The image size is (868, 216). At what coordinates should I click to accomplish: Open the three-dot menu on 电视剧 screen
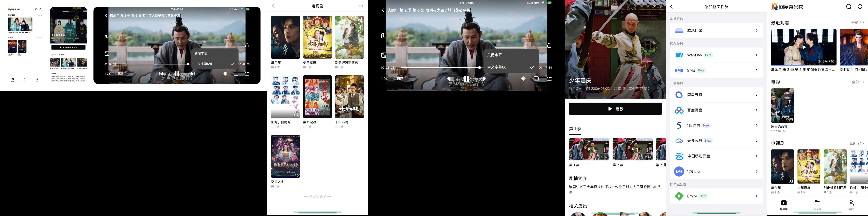361,6
